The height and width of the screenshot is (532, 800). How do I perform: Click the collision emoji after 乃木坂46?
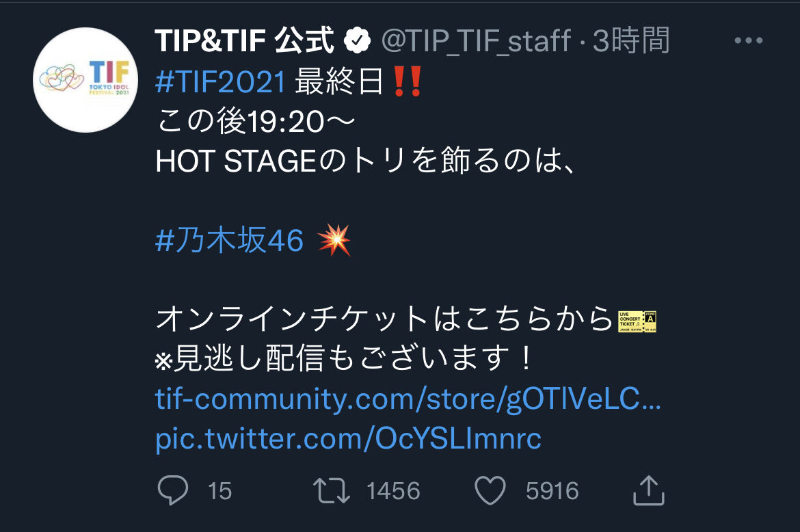pyautogui.click(x=334, y=240)
